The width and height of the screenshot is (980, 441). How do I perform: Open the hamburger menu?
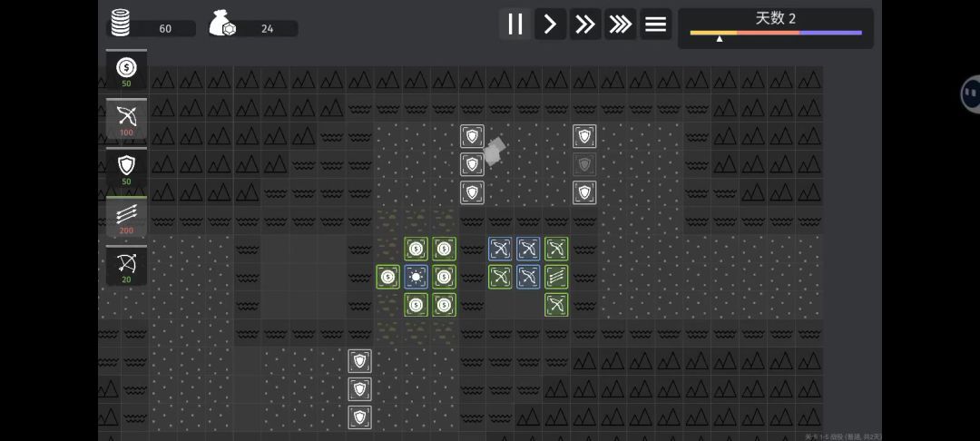(x=655, y=24)
